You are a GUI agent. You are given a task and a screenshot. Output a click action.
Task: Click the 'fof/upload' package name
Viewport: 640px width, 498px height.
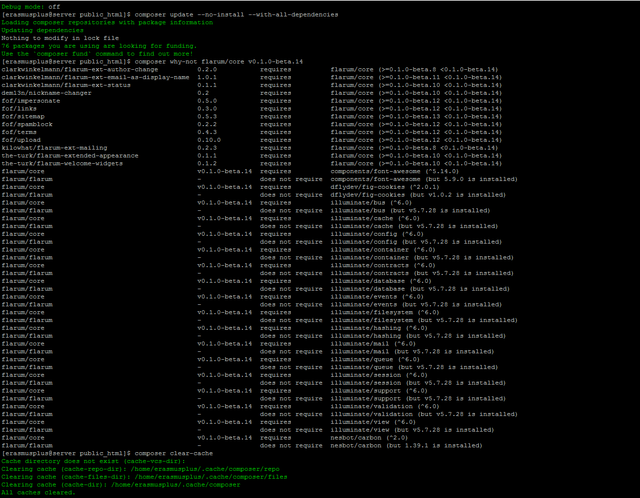pos(21,140)
